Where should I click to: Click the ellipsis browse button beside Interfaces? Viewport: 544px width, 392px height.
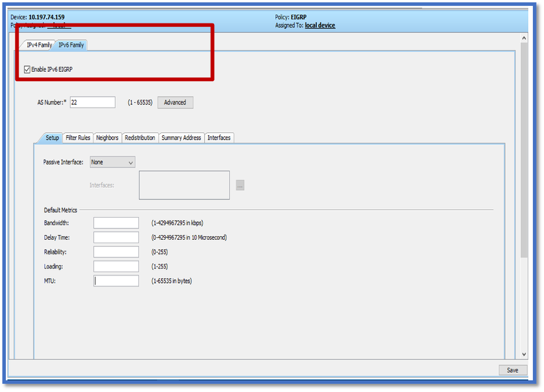tap(240, 186)
